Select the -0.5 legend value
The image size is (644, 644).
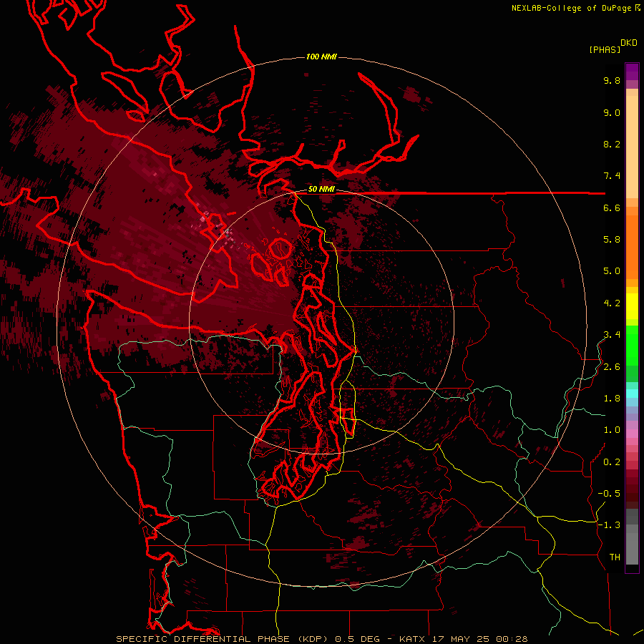click(x=609, y=494)
